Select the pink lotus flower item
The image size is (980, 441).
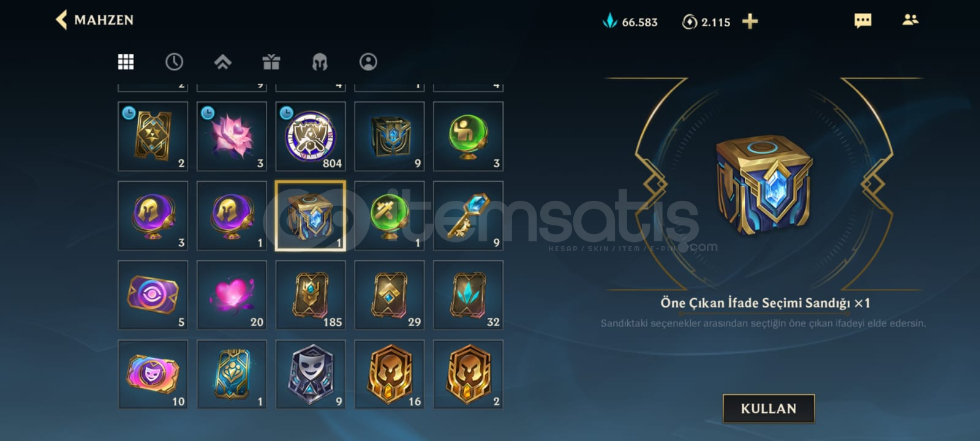tap(232, 136)
